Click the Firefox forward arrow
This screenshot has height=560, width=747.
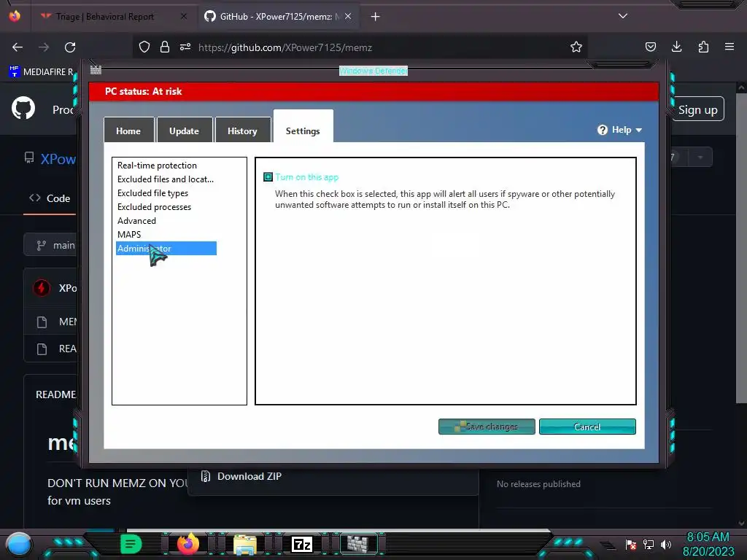[x=44, y=47]
